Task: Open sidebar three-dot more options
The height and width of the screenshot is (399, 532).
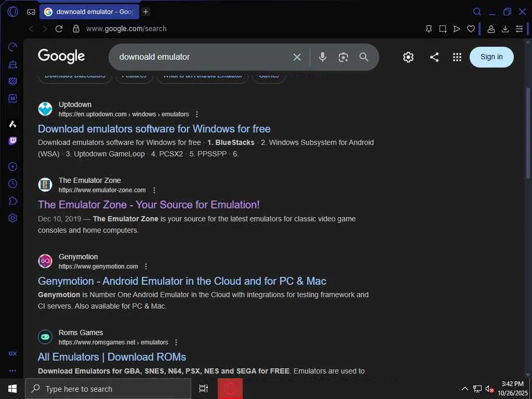Action: click(12, 371)
